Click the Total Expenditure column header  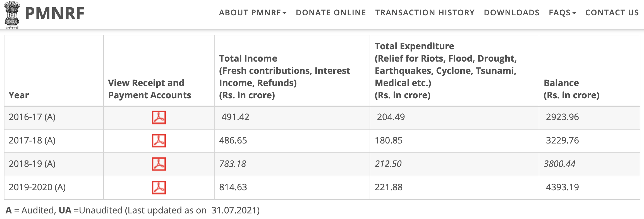coord(446,70)
